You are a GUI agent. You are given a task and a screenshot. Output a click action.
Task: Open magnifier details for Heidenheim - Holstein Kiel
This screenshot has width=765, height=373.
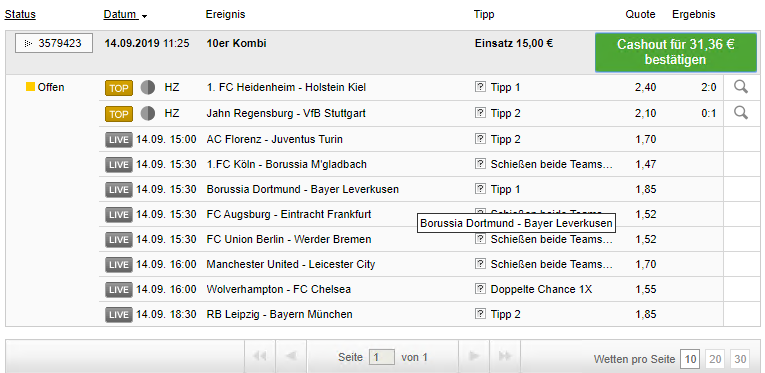tap(741, 87)
